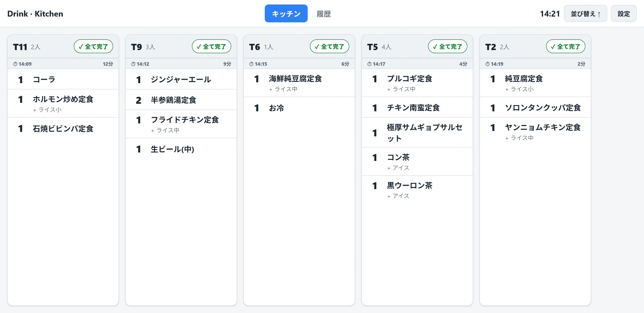
Task: Mark all T11 items complete
Action: 93,47
